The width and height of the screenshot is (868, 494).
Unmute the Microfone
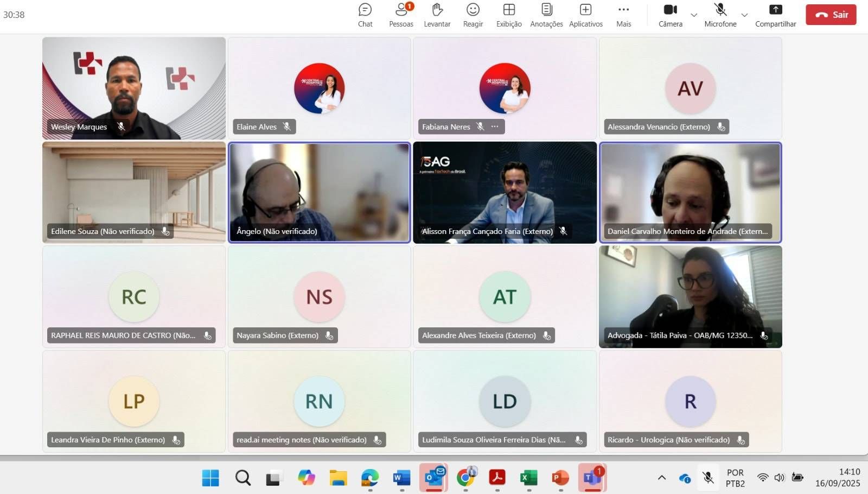tap(720, 15)
